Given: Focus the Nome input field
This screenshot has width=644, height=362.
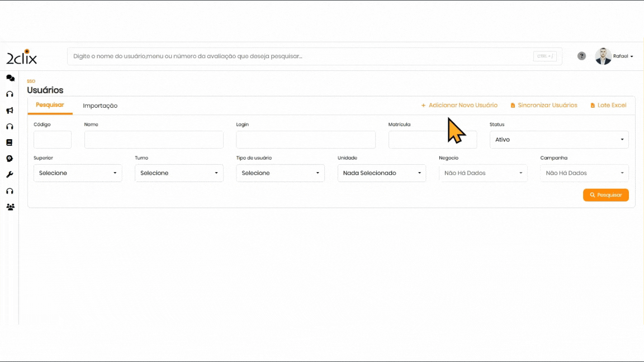Looking at the screenshot, I should pyautogui.click(x=154, y=140).
